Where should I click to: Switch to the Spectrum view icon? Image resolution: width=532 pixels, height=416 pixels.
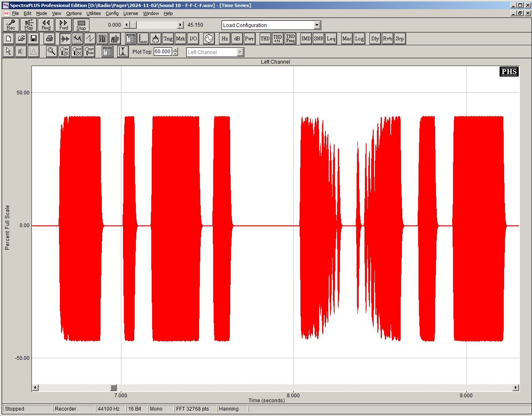coord(77,39)
